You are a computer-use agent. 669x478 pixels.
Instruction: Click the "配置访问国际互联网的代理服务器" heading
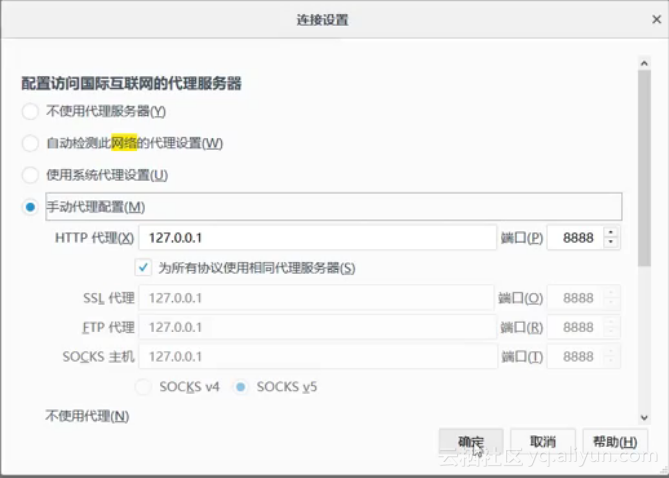(131, 83)
